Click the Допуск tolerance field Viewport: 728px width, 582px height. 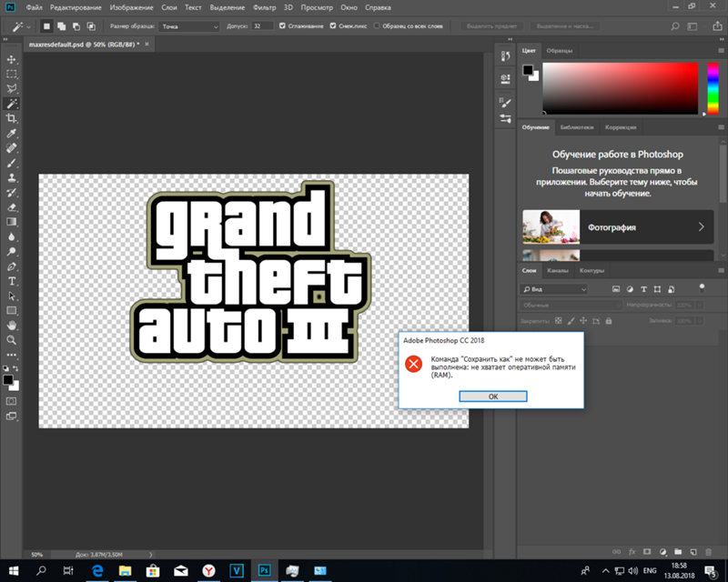coord(262,26)
